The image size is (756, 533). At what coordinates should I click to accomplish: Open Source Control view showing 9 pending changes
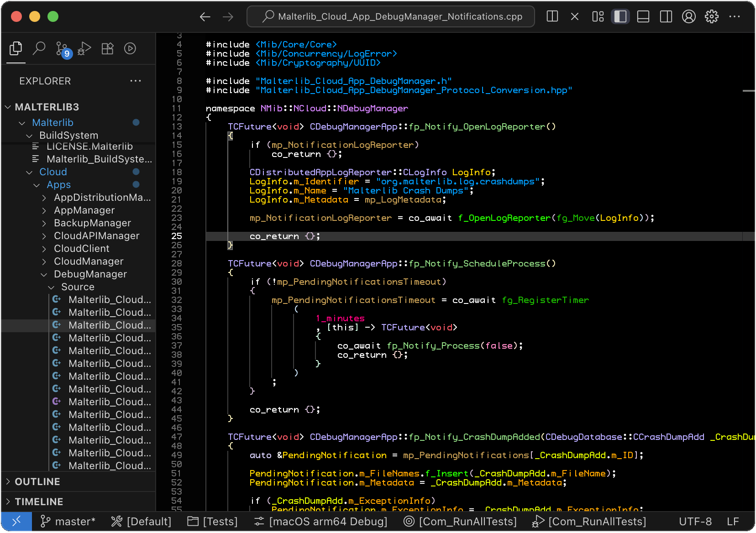[x=62, y=48]
